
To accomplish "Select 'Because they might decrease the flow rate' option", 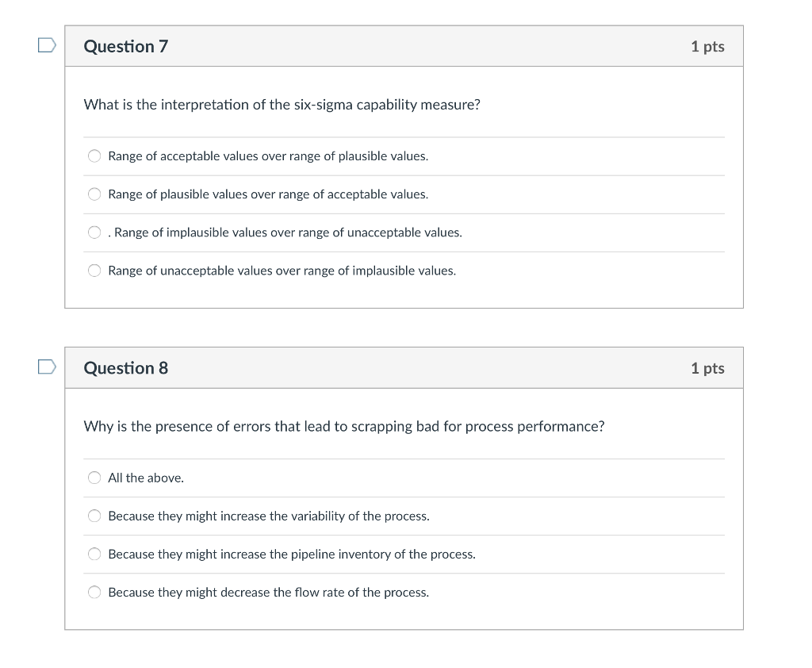I will [94, 591].
